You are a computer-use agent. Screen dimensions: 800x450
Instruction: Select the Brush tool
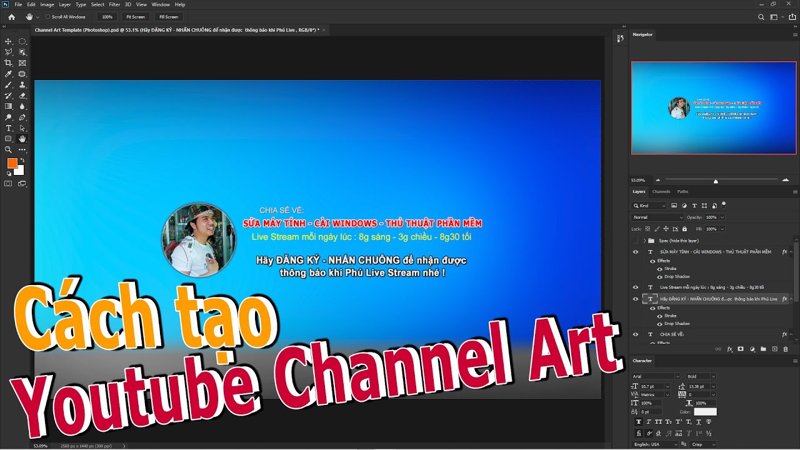(x=9, y=85)
